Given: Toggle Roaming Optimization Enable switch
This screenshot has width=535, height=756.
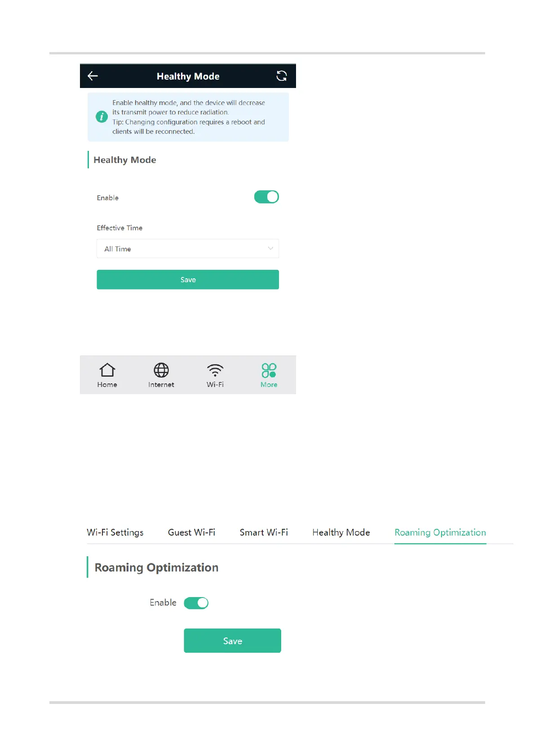Looking at the screenshot, I should [x=196, y=603].
